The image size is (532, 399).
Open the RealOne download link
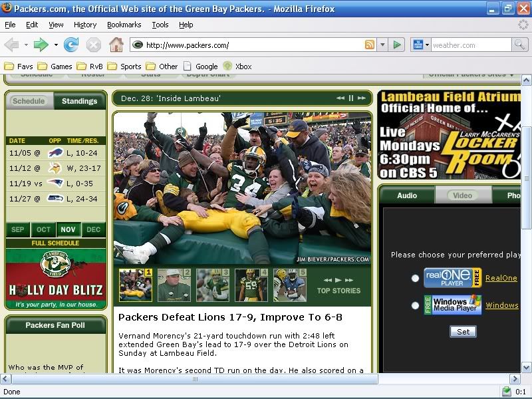tap(501, 278)
